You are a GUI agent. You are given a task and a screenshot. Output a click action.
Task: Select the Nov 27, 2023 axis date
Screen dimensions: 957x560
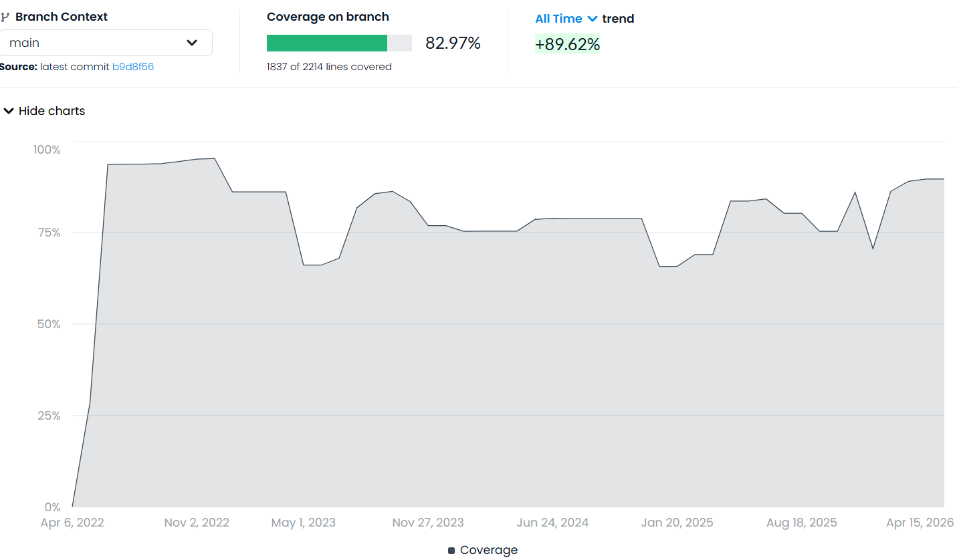[x=428, y=523]
